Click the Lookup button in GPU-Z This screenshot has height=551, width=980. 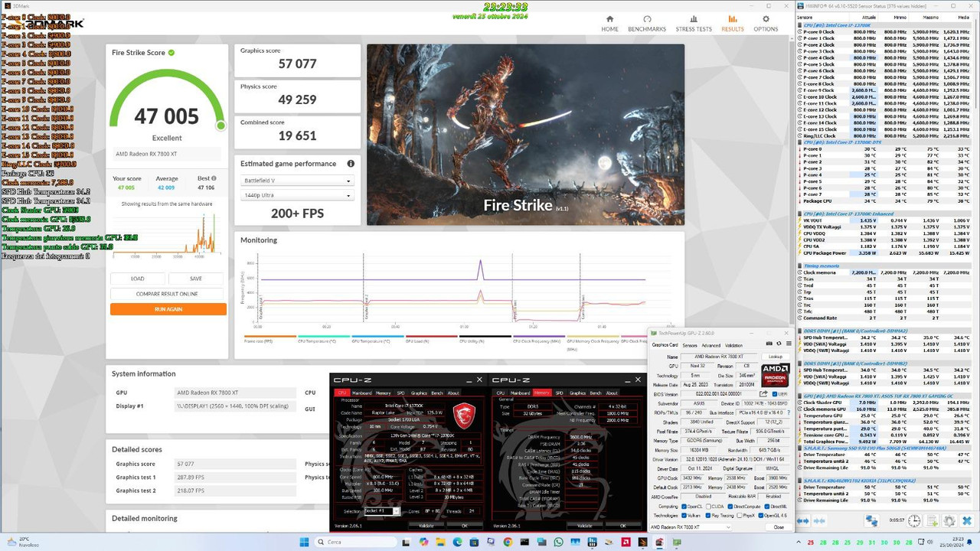tap(776, 357)
